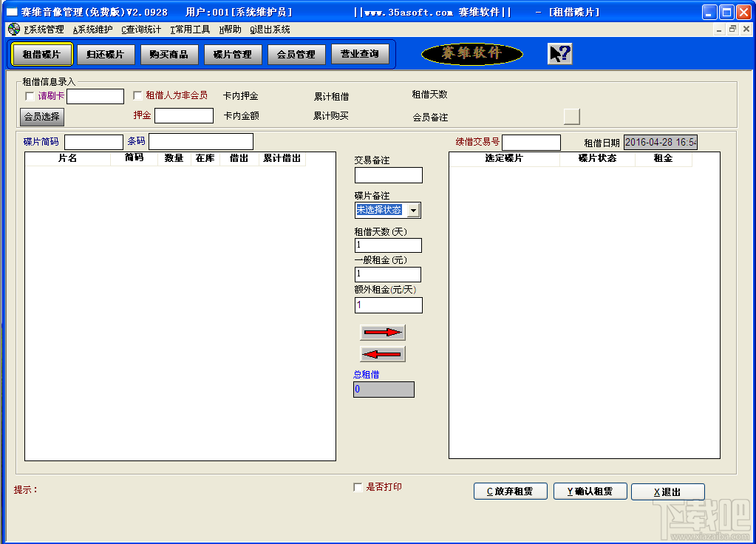Viewport: 756px width, 544px height.
Task: Click the small blank button beside 会员备注
Action: point(572,116)
